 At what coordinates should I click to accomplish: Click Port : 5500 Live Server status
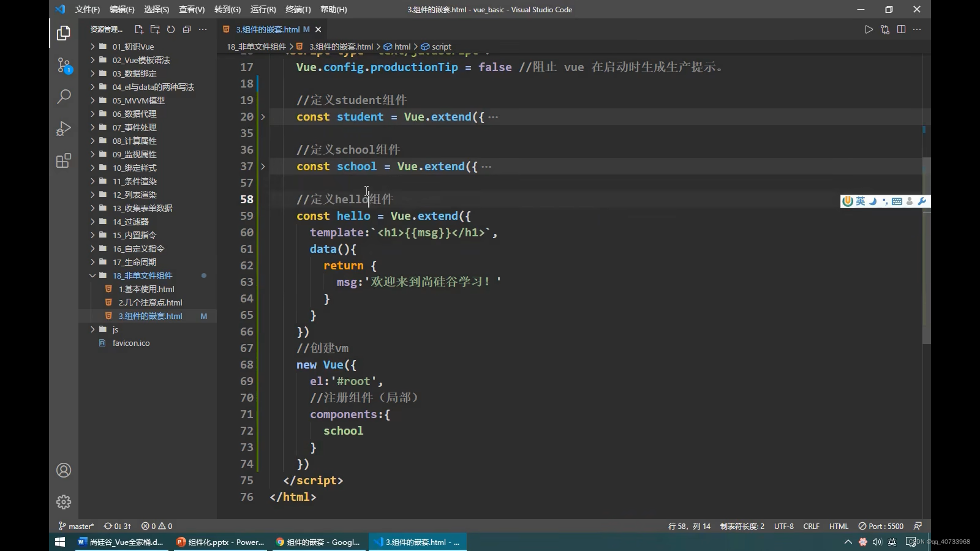tap(881, 526)
